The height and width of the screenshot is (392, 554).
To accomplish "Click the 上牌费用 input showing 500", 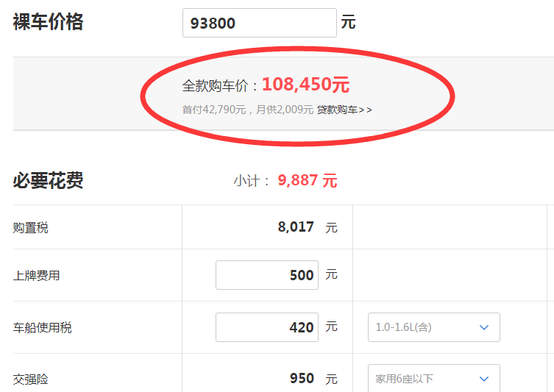I will point(267,275).
